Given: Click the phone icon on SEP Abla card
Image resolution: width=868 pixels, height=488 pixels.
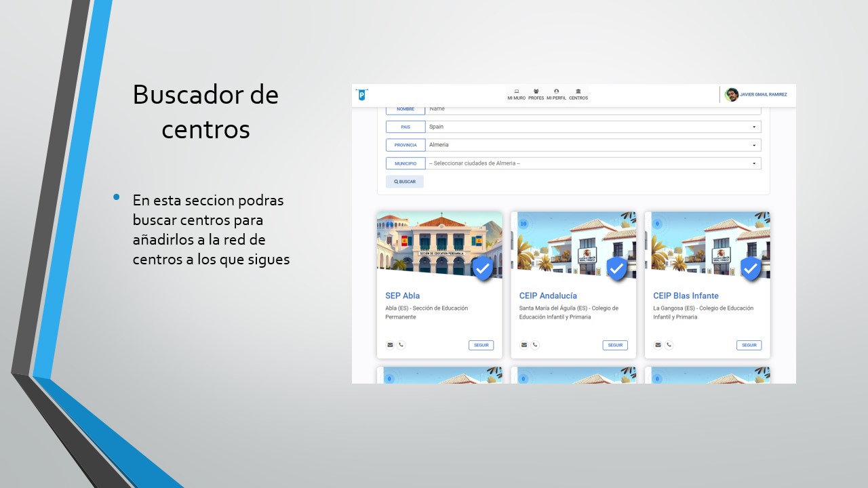Looking at the screenshot, I should 401,345.
